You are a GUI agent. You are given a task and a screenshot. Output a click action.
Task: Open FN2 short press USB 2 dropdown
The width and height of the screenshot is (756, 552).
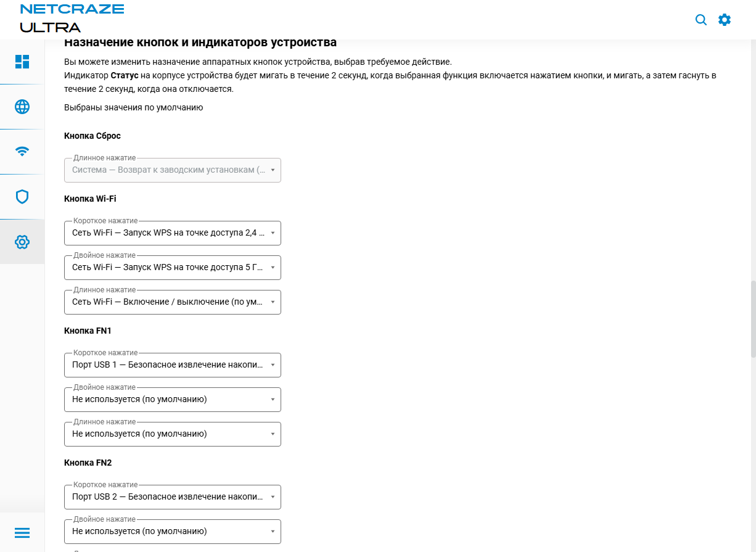(x=173, y=497)
